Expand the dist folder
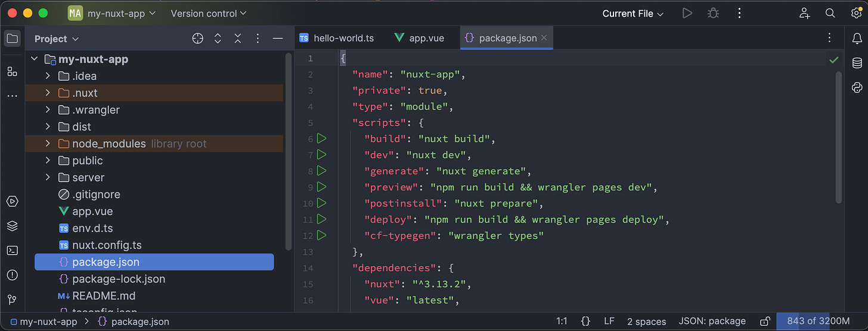 click(x=48, y=127)
